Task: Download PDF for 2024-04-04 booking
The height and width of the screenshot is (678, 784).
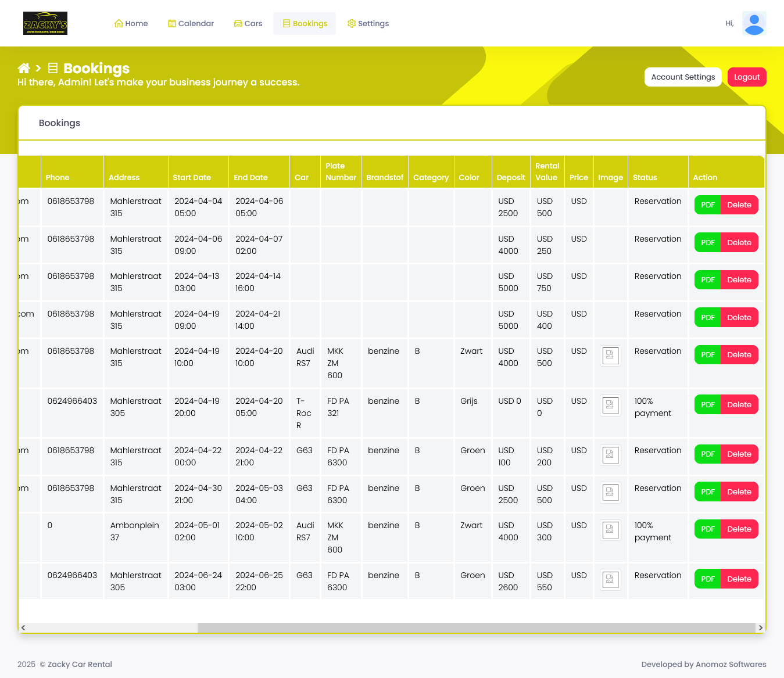Action: tap(707, 205)
